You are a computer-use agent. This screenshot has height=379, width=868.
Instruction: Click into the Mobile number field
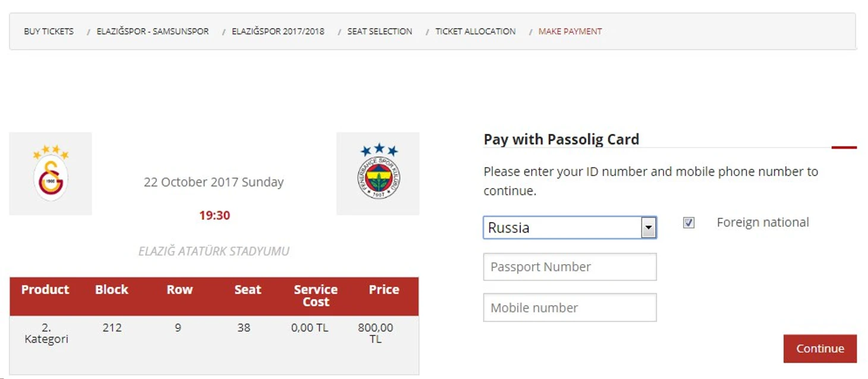[570, 308]
